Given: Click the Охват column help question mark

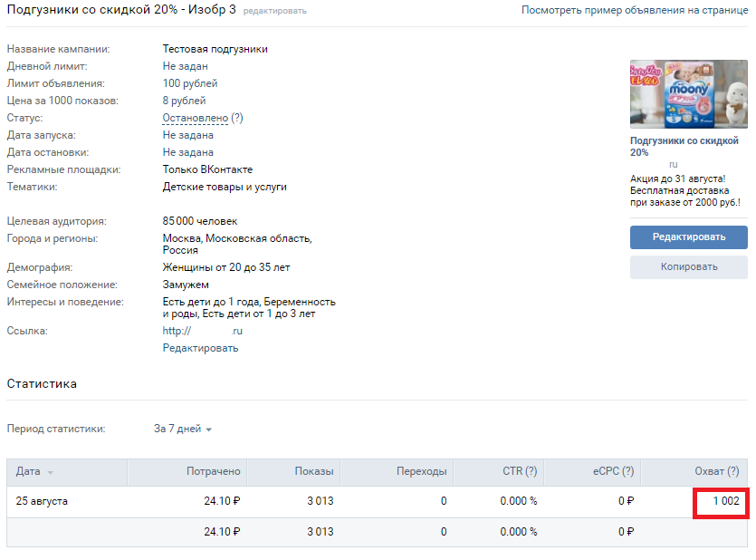Looking at the screenshot, I should pos(732,471).
